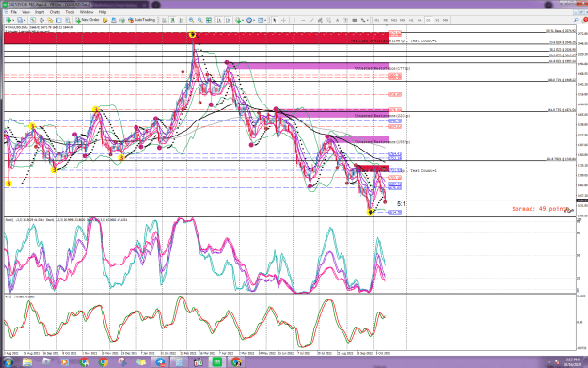
Task: Open the indicators list icon
Action: 238,20
